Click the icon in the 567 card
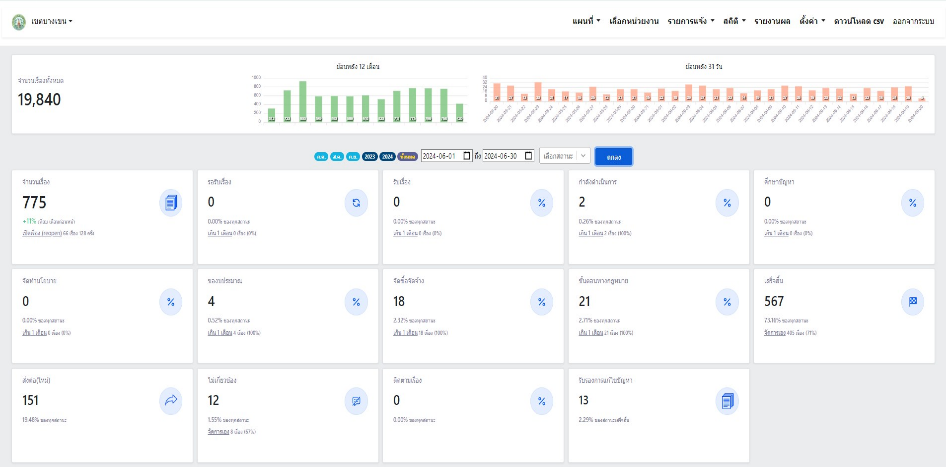 [x=912, y=301]
